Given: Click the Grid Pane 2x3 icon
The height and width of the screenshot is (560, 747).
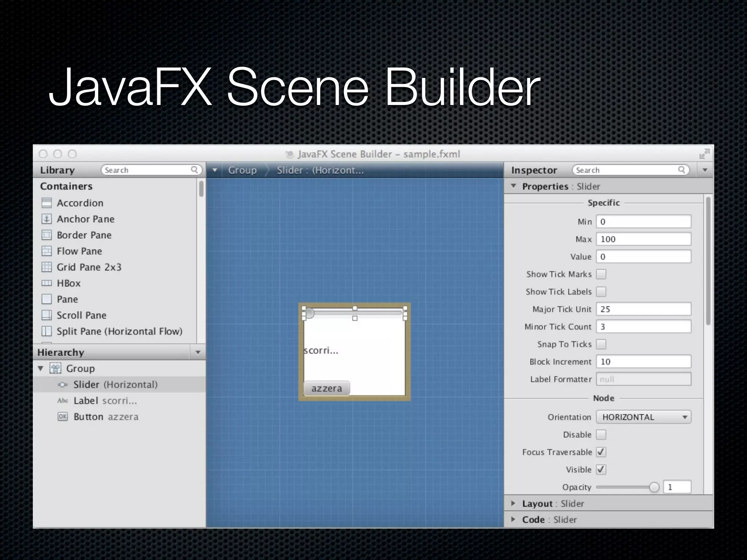Looking at the screenshot, I should [x=47, y=267].
